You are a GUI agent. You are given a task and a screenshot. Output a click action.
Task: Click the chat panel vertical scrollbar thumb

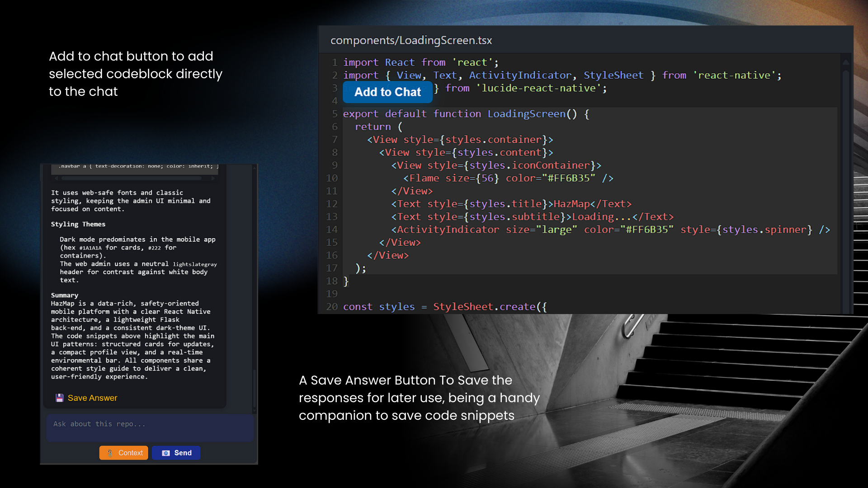tap(255, 389)
